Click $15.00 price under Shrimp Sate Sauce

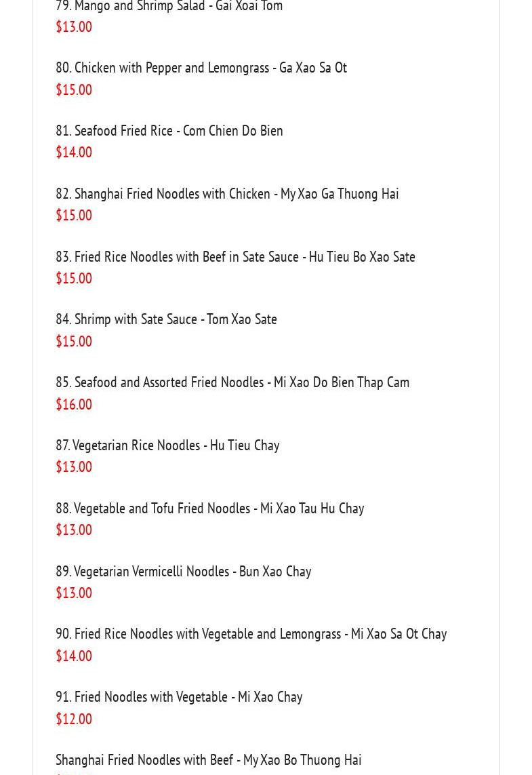pos(74,342)
